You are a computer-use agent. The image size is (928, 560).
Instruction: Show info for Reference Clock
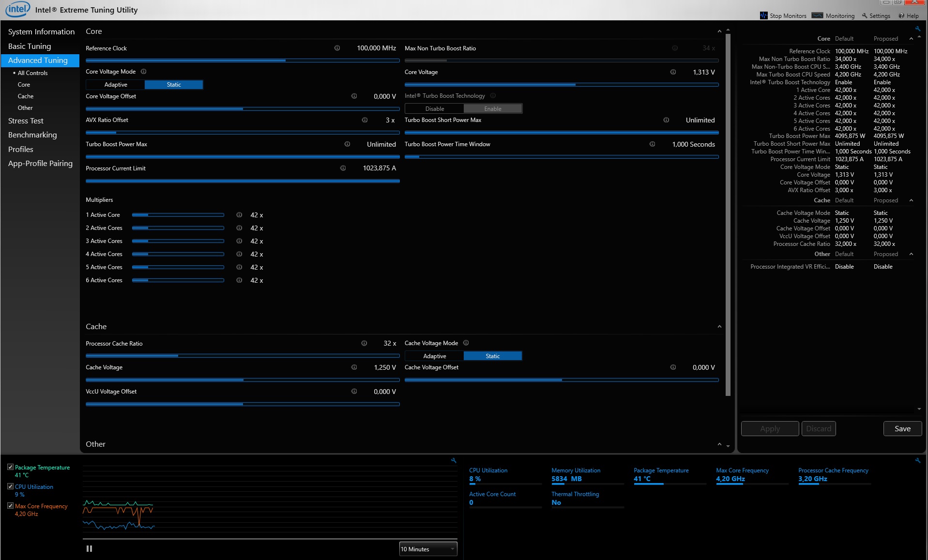pyautogui.click(x=337, y=48)
